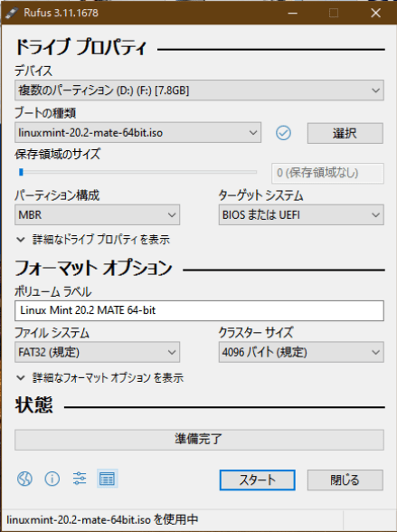The height and width of the screenshot is (532, 397).
Task: Close the Rufus window with X
Action: tap(375, 13)
